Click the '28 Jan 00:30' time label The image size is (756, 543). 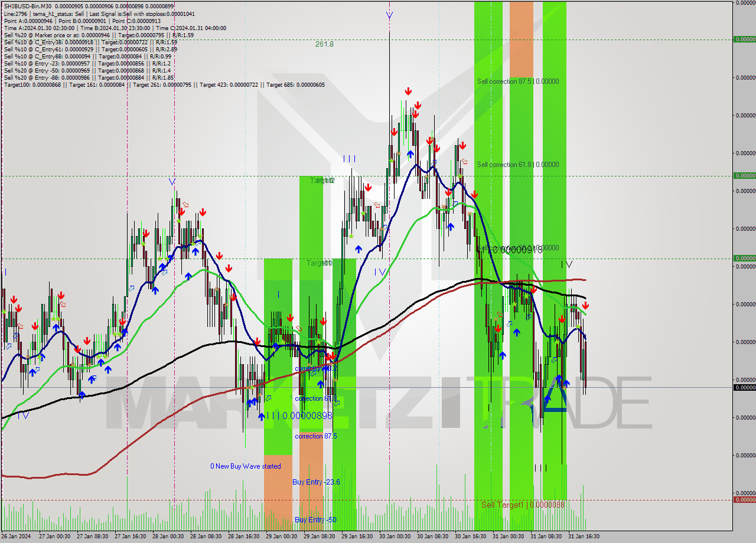pyautogui.click(x=168, y=537)
